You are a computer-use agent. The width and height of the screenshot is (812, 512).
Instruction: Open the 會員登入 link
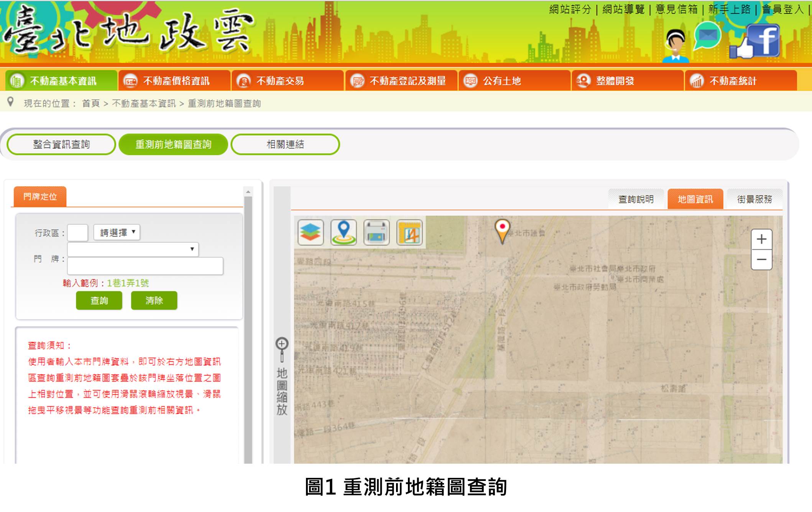tap(782, 9)
